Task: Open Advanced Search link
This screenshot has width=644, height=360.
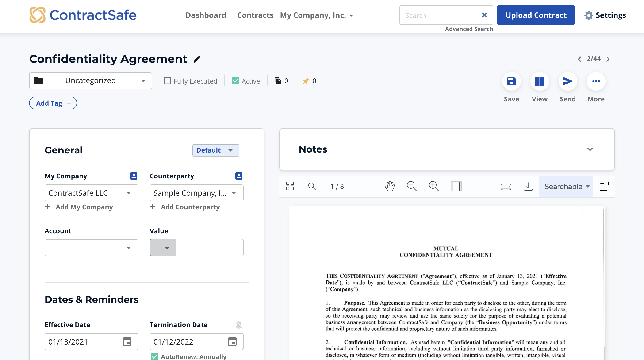Action: (469, 29)
